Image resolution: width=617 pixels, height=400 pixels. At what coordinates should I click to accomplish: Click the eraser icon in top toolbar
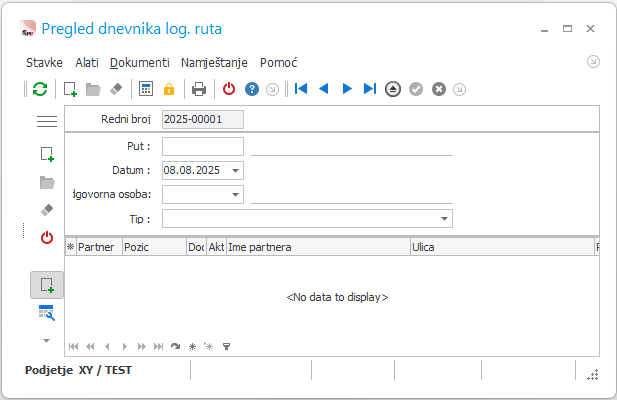(x=116, y=89)
